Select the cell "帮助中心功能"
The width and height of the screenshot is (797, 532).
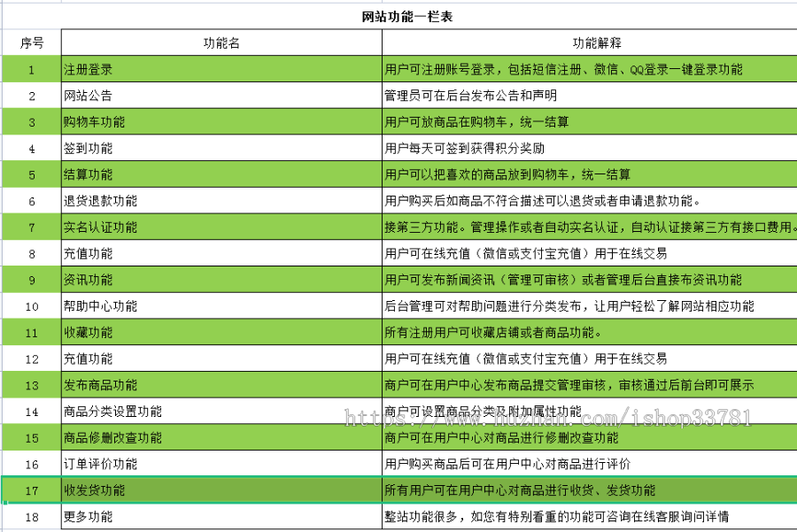[x=221, y=306]
